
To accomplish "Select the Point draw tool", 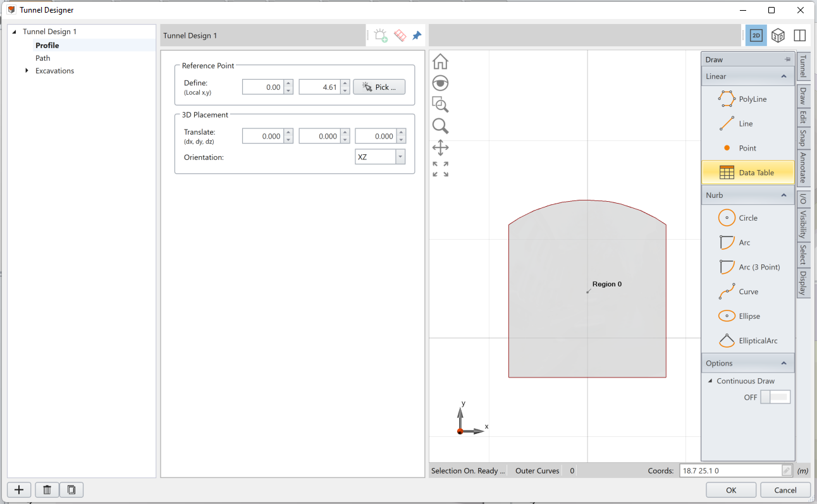I will pos(748,148).
